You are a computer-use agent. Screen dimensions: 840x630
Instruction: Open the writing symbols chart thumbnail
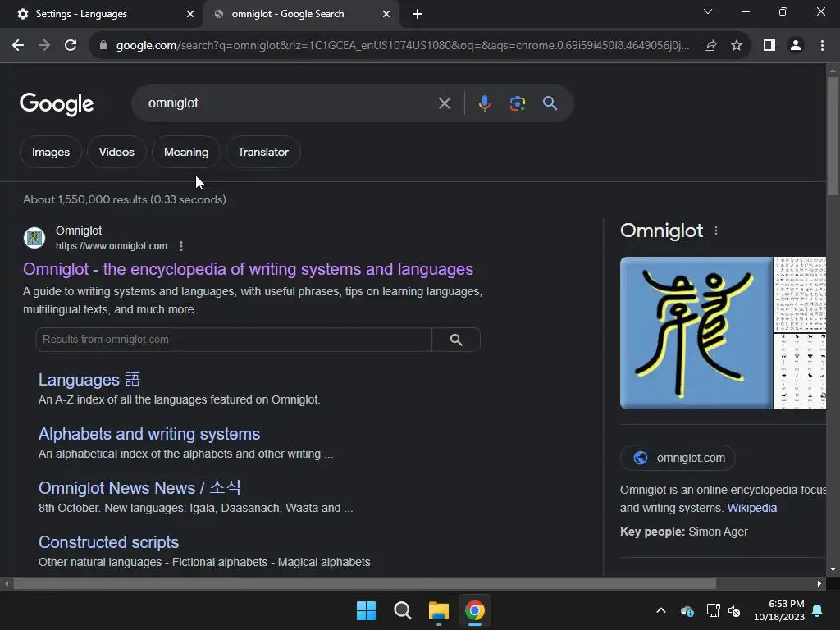tap(800, 294)
